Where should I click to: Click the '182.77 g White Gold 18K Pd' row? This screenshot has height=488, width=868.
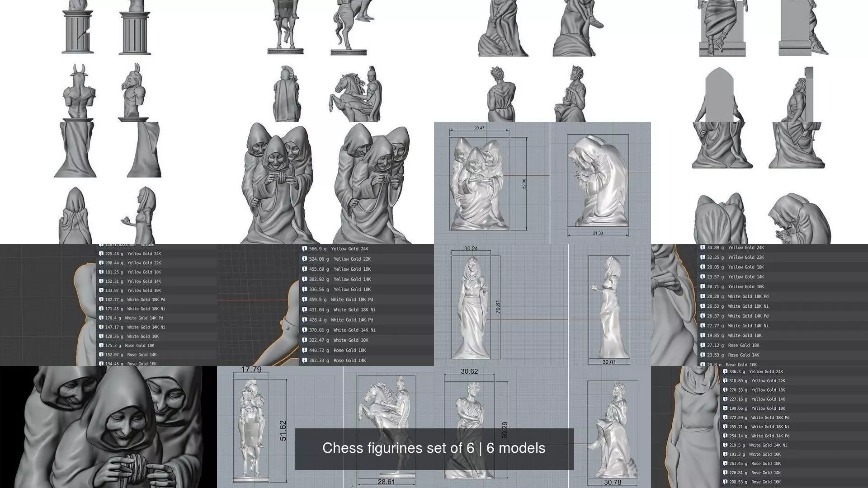157,300
